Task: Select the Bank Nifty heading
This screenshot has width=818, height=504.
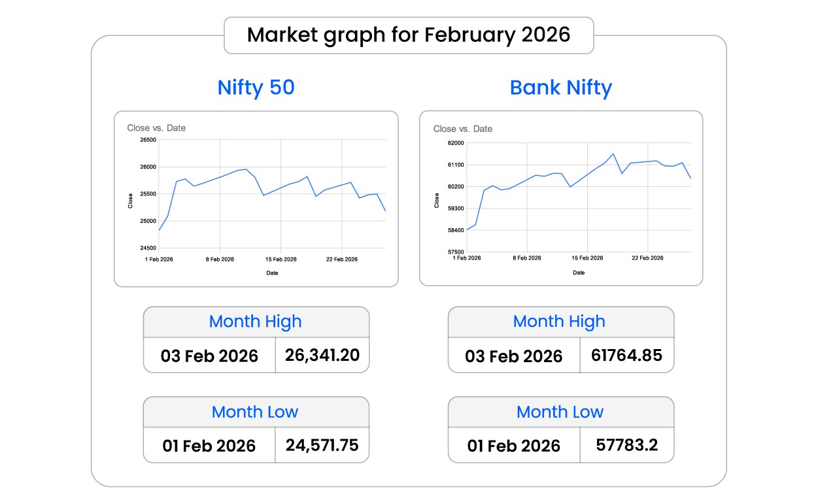Action: tap(560, 88)
